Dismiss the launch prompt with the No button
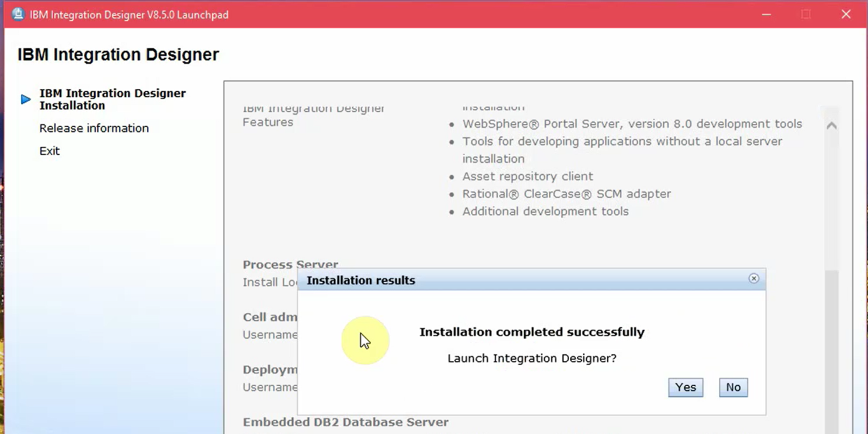The width and height of the screenshot is (868, 434). (x=733, y=387)
